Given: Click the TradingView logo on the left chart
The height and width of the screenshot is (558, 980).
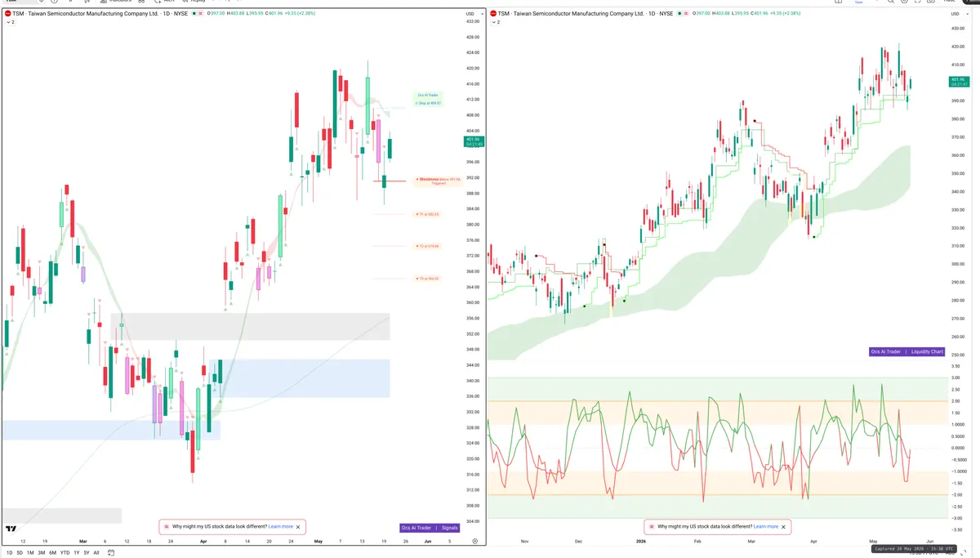Looking at the screenshot, I should [11, 529].
